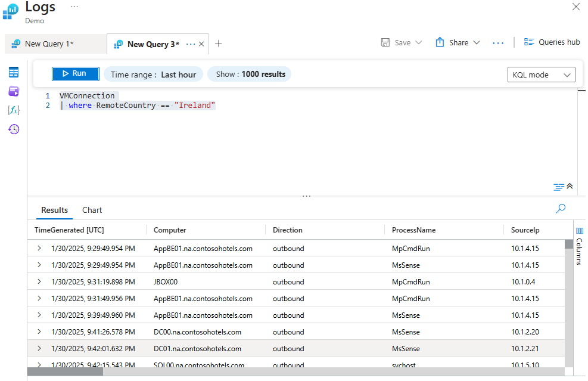Collapse the query editor with double chevron

point(570,186)
